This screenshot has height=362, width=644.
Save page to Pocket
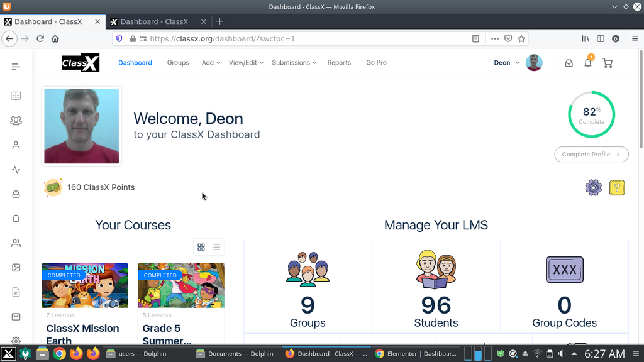pos(508,38)
